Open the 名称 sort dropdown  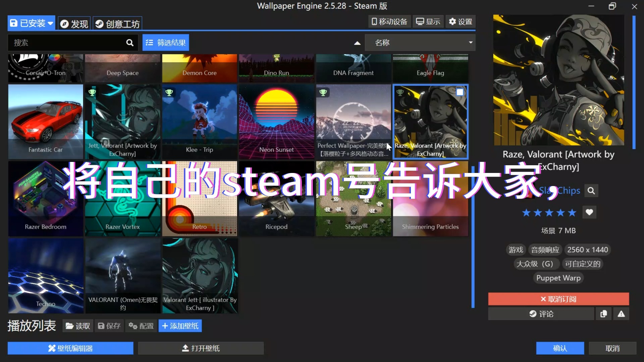[420, 43]
